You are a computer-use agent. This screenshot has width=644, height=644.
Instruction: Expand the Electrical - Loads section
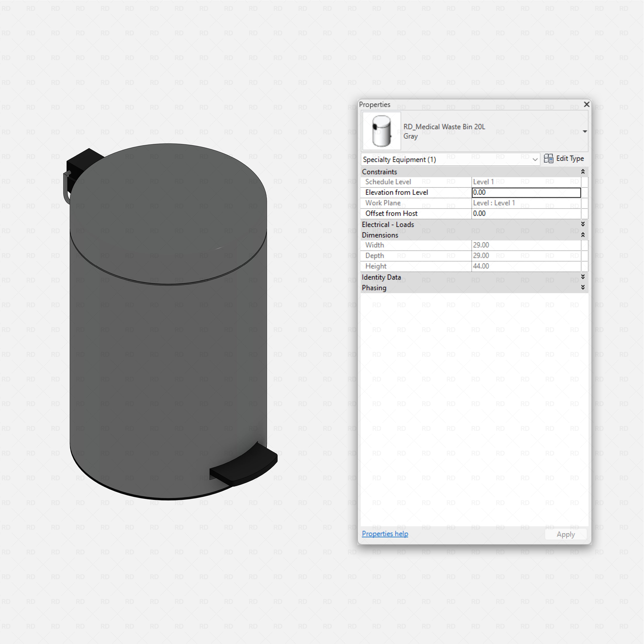click(x=583, y=224)
